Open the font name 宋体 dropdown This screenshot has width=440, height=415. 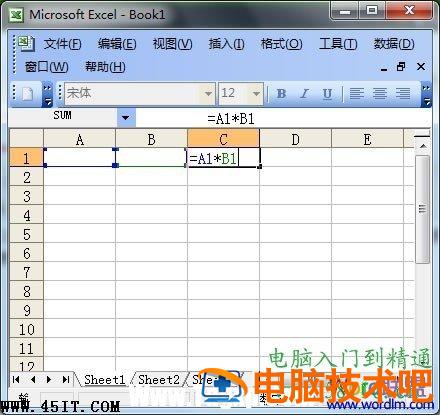point(208,94)
